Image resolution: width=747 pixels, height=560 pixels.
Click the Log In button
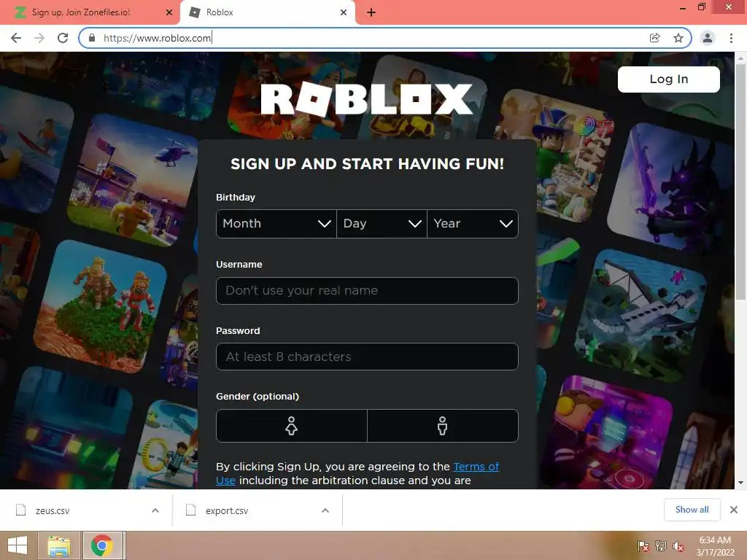[668, 79]
